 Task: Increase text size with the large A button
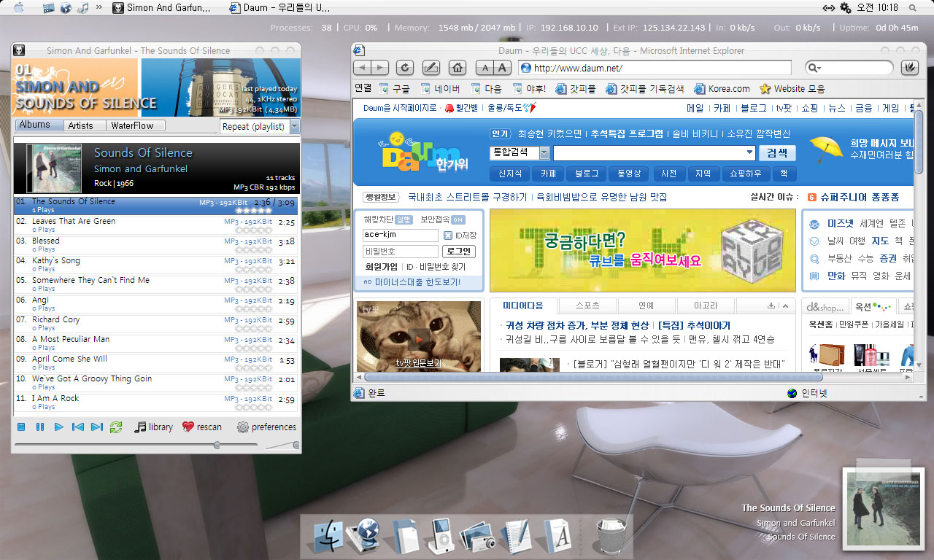coord(502,68)
